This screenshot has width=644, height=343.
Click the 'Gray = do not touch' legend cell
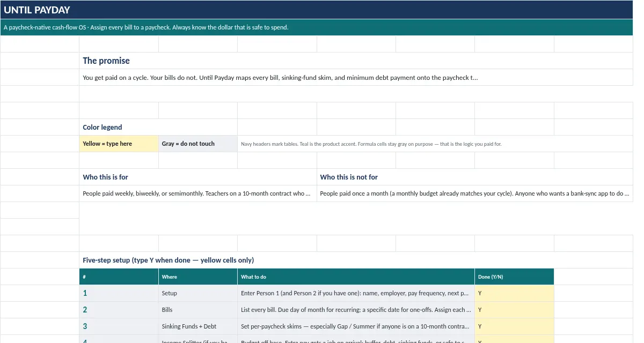198,144
